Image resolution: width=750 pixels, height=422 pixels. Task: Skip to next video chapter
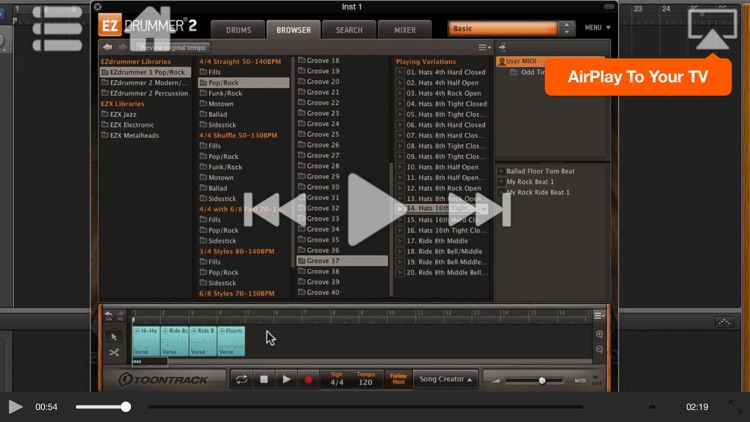click(x=481, y=210)
